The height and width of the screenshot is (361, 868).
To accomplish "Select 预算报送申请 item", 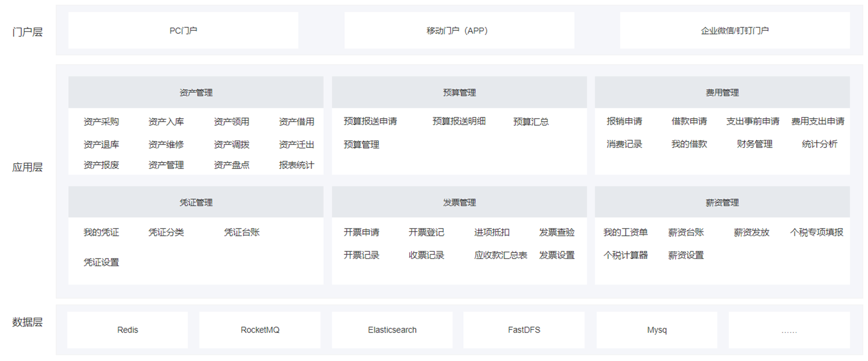I will pos(370,121).
